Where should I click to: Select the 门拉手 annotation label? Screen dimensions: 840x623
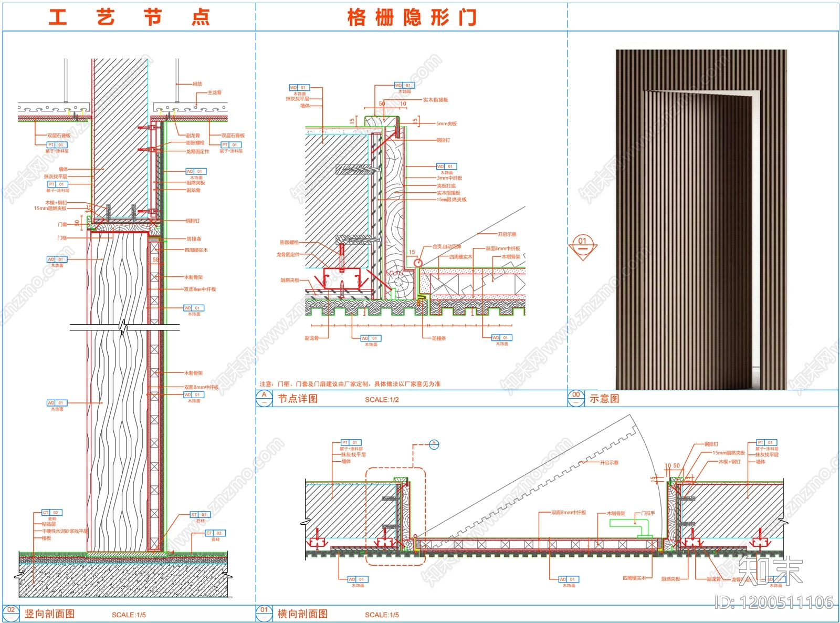tap(648, 513)
